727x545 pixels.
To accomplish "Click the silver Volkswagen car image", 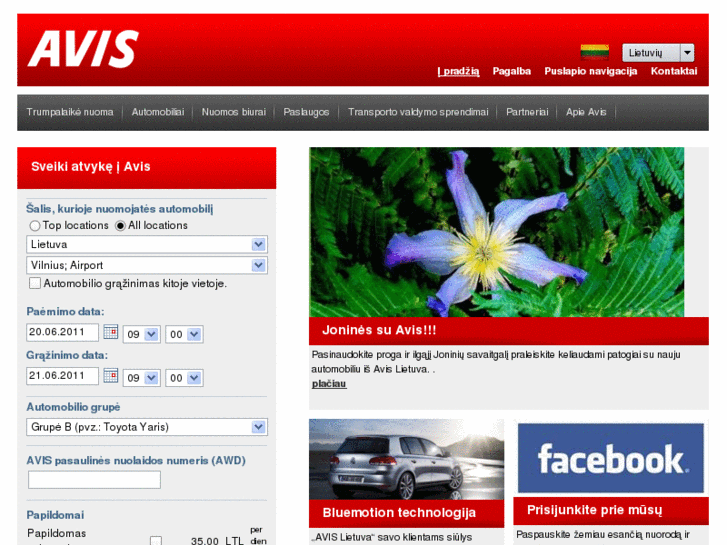I will [x=406, y=459].
